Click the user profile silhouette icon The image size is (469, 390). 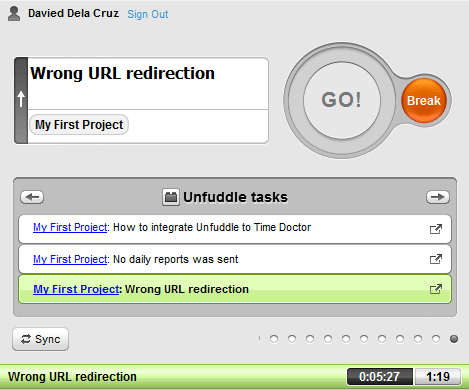(14, 14)
